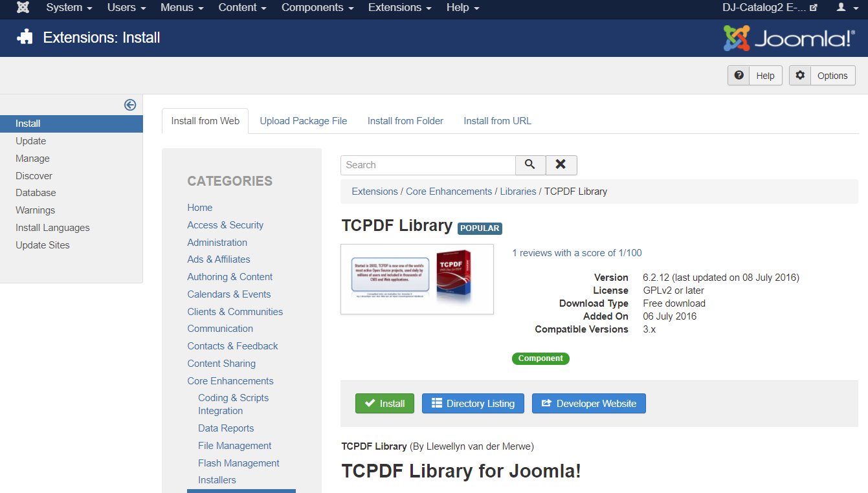868x493 pixels.
Task: Open the Flash Management subcategory
Action: pyautogui.click(x=239, y=463)
